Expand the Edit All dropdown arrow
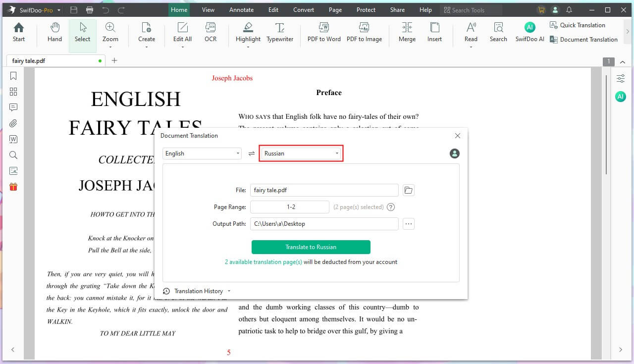The width and height of the screenshot is (634, 364). (x=182, y=48)
